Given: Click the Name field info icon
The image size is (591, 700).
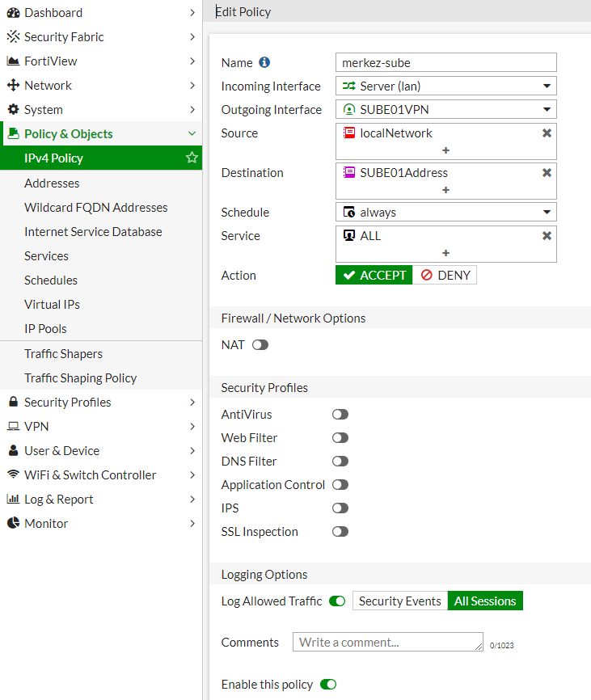Looking at the screenshot, I should coord(264,62).
